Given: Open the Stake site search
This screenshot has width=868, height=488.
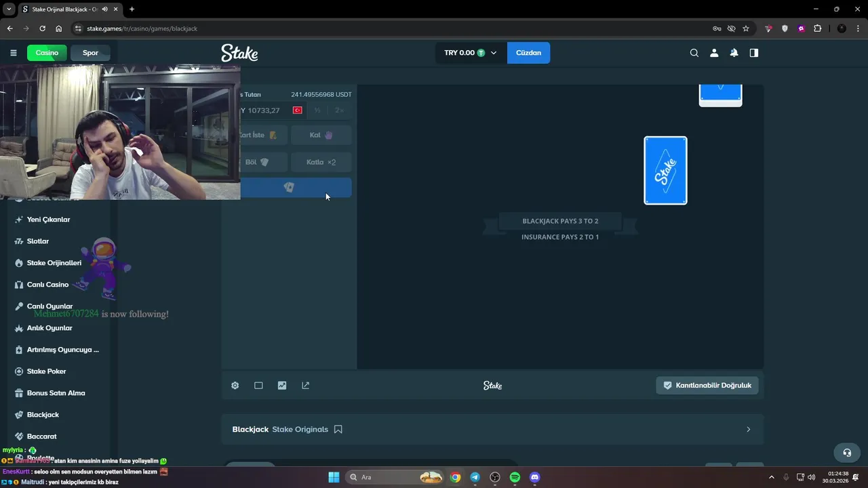Looking at the screenshot, I should (x=694, y=53).
